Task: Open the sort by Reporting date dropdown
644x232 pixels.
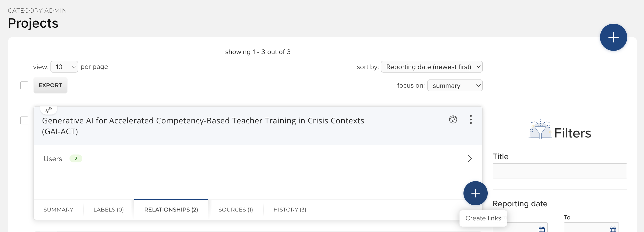Action: pos(431,67)
